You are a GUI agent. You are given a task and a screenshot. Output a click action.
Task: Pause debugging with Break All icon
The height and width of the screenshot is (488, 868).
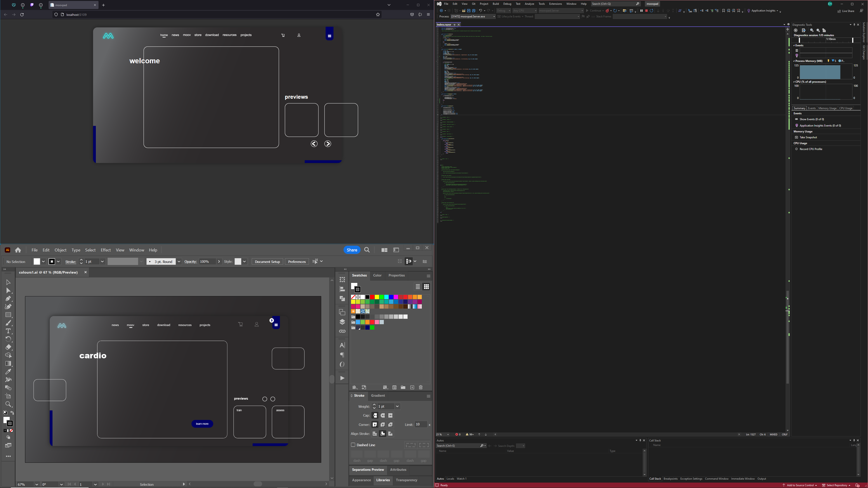(641, 11)
